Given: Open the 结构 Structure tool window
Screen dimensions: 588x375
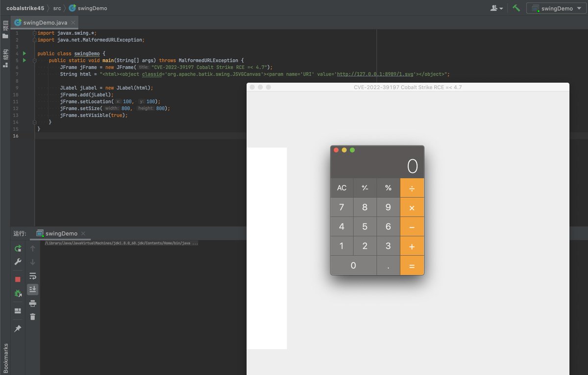Looking at the screenshot, I should tap(5, 57).
